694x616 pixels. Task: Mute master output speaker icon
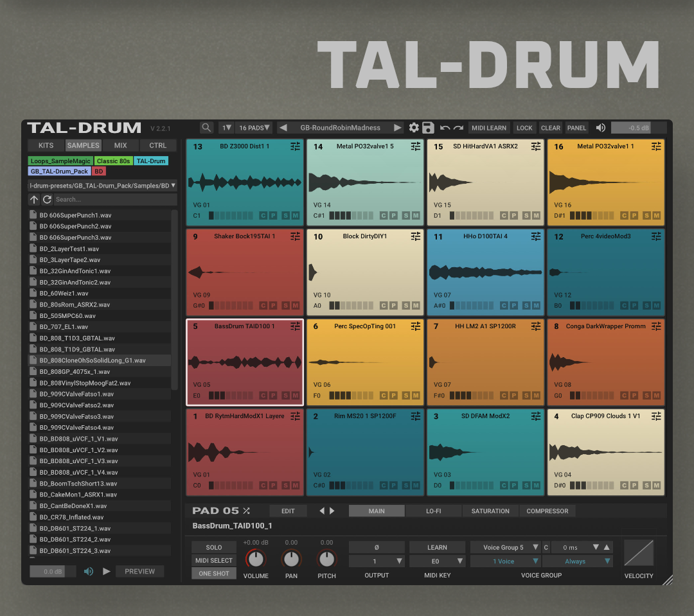[601, 128]
